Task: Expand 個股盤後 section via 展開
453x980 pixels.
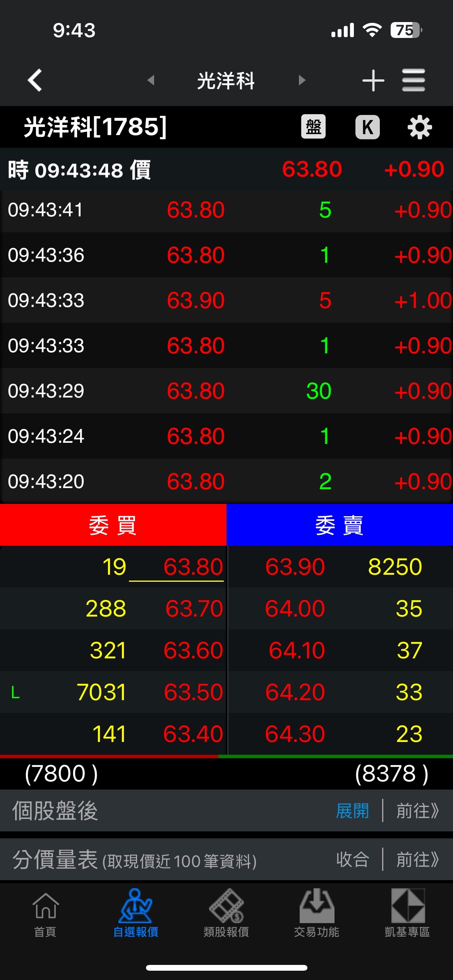Action: coord(353,811)
